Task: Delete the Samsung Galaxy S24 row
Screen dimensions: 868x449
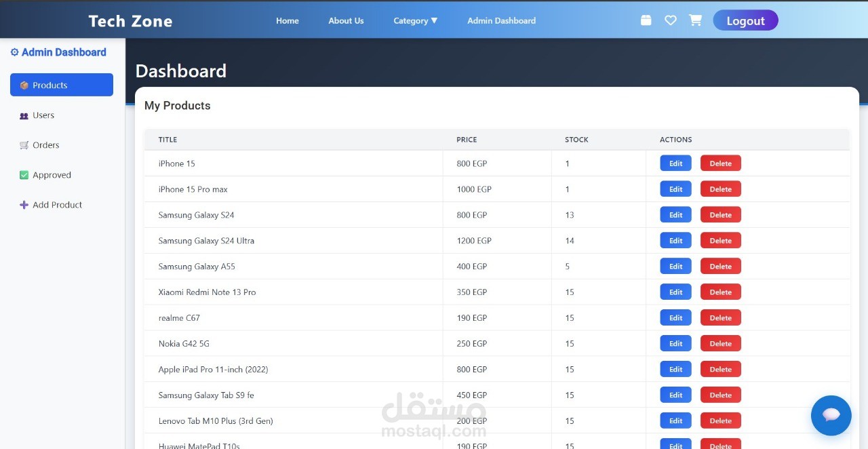Action: 720,215
